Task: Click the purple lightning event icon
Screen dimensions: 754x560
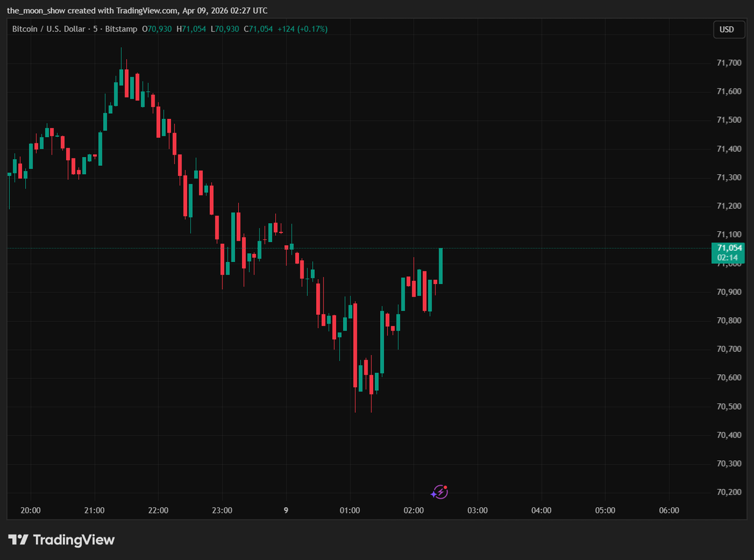Action: [x=440, y=492]
